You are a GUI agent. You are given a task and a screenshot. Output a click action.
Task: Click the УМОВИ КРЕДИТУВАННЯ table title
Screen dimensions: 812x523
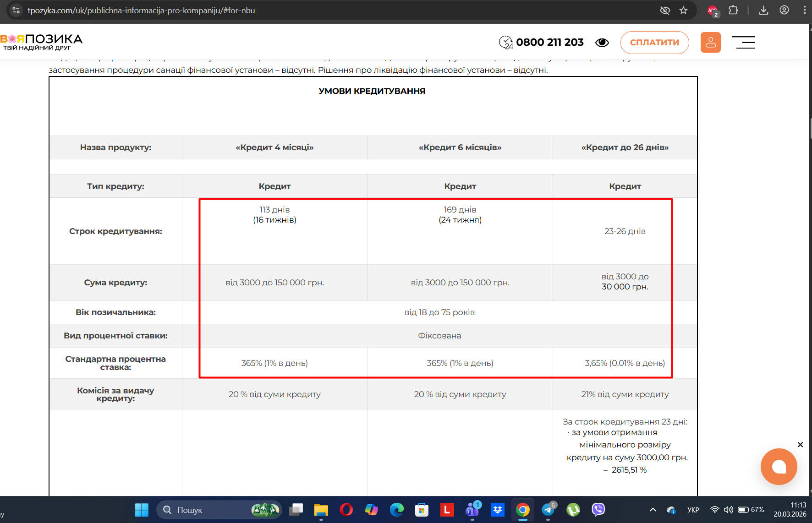372,91
